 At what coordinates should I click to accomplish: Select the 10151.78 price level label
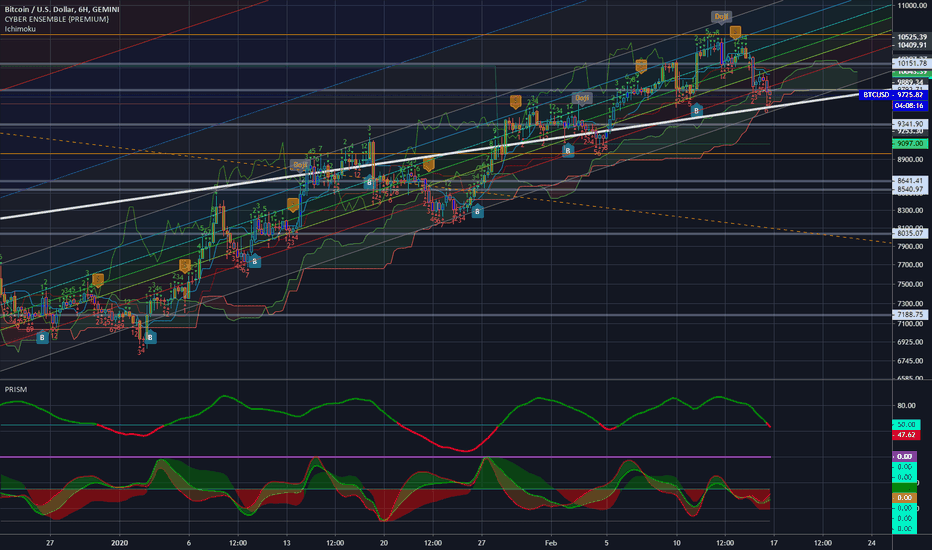tap(911, 63)
